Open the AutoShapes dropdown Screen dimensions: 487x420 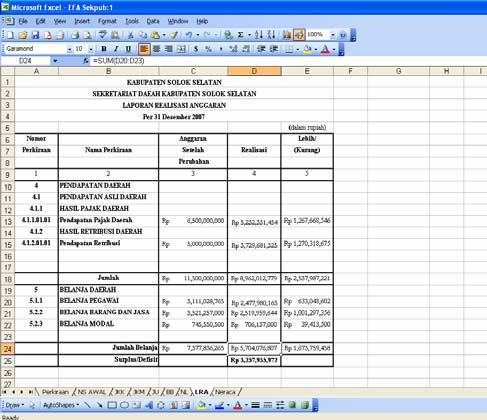(61, 405)
